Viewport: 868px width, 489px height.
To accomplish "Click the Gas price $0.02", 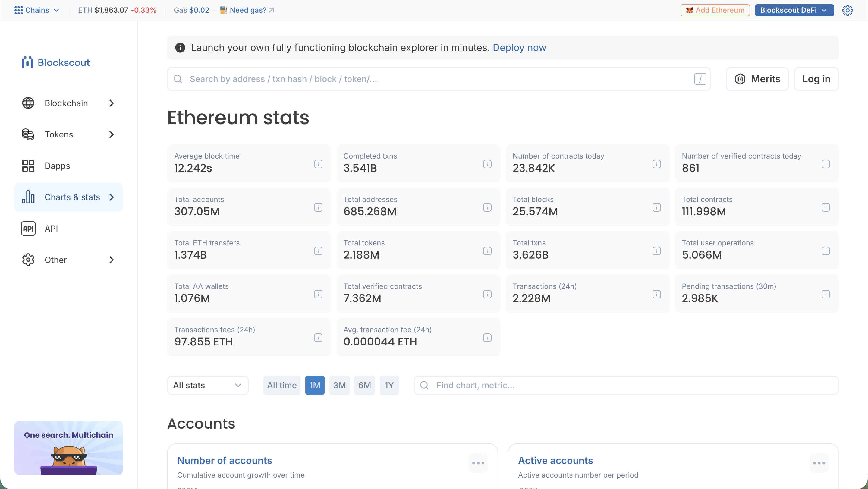I will click(199, 10).
